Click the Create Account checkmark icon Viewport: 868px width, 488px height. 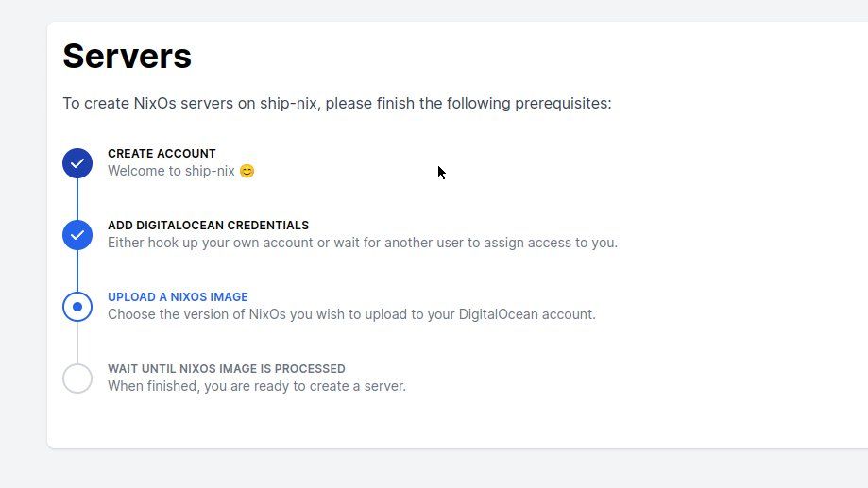tap(77, 163)
